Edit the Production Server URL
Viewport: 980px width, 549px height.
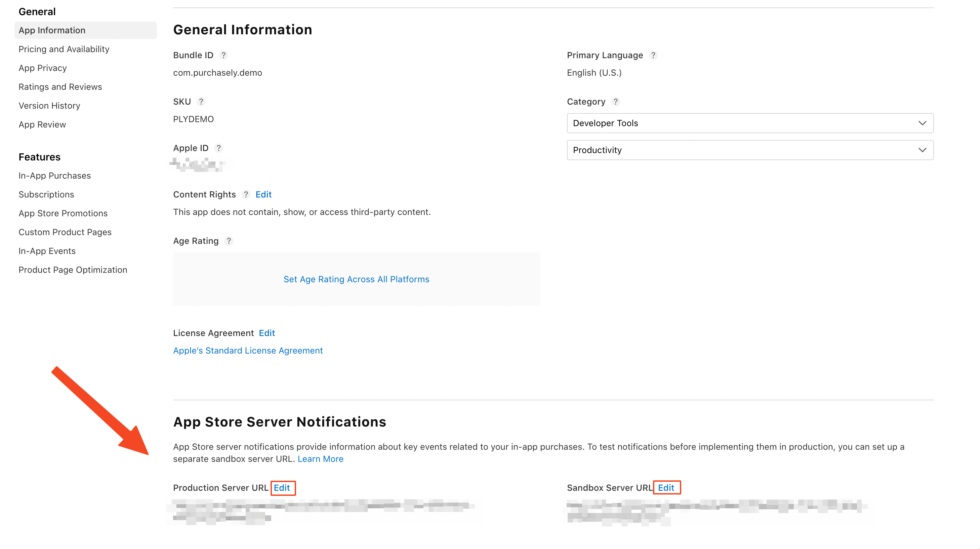[282, 488]
